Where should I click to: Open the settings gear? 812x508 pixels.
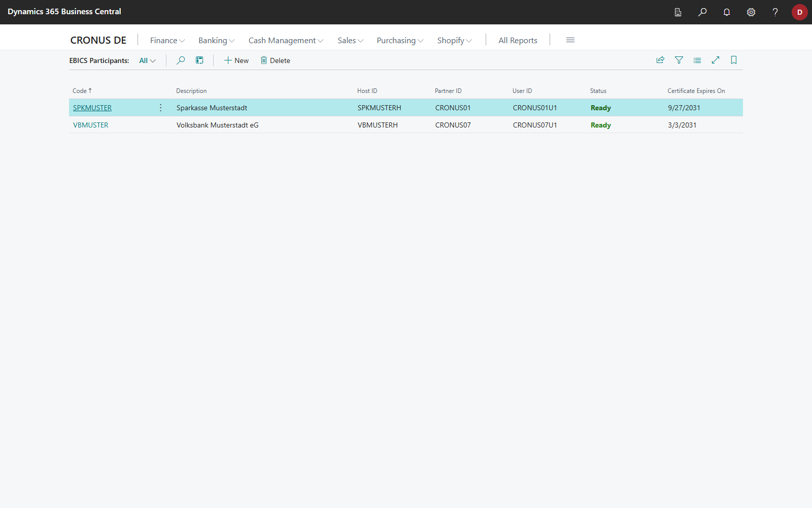(751, 12)
